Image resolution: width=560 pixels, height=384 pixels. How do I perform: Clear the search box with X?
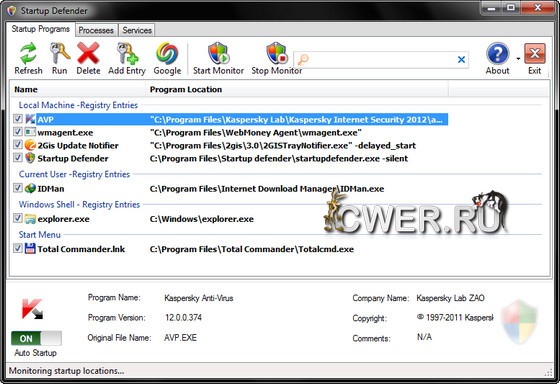461,60
